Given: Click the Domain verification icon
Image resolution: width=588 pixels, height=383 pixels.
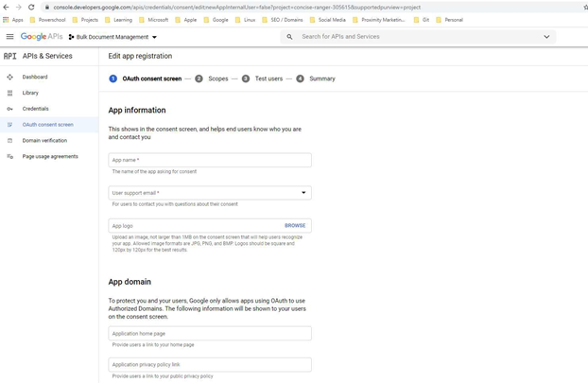Looking at the screenshot, I should [x=10, y=140].
